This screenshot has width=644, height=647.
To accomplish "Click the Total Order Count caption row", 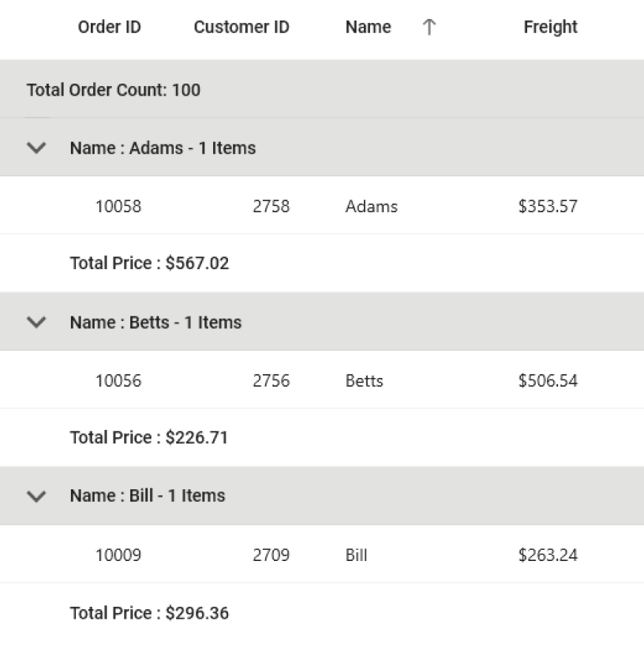I will (114, 90).
